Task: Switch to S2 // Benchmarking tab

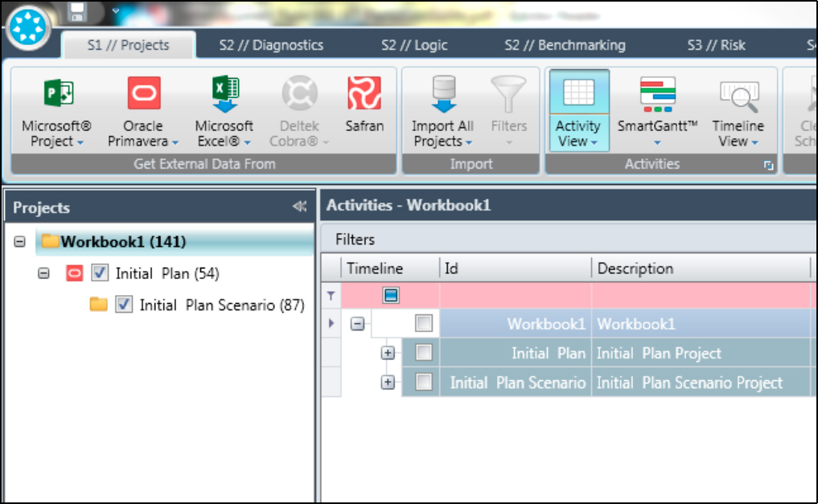Action: pos(565,45)
